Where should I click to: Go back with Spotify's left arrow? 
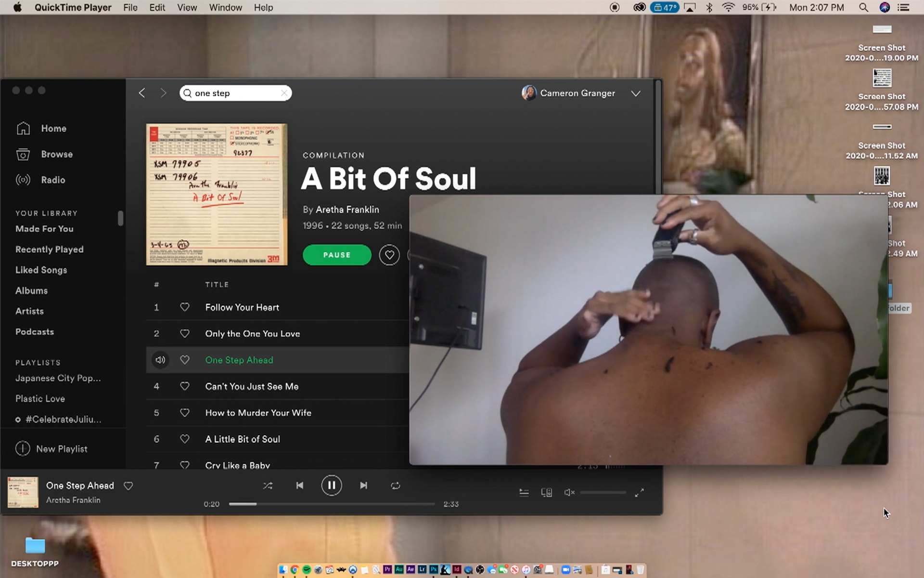[x=141, y=93]
